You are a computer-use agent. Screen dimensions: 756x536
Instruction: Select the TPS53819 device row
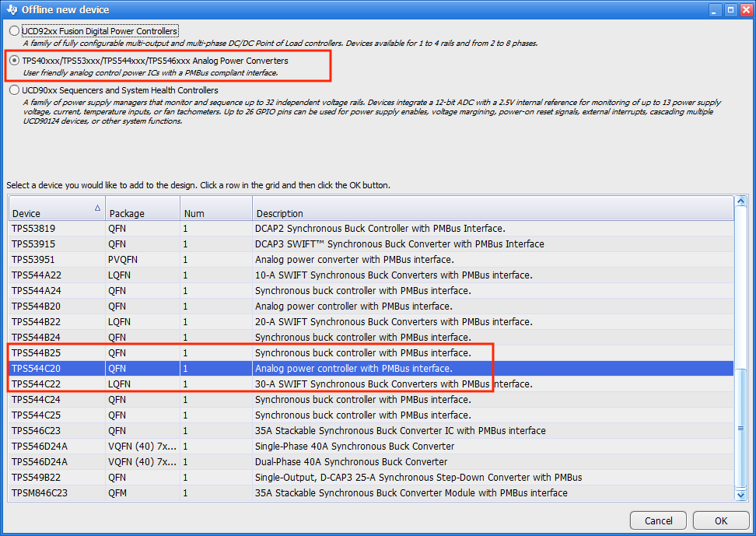pyautogui.click(x=371, y=228)
